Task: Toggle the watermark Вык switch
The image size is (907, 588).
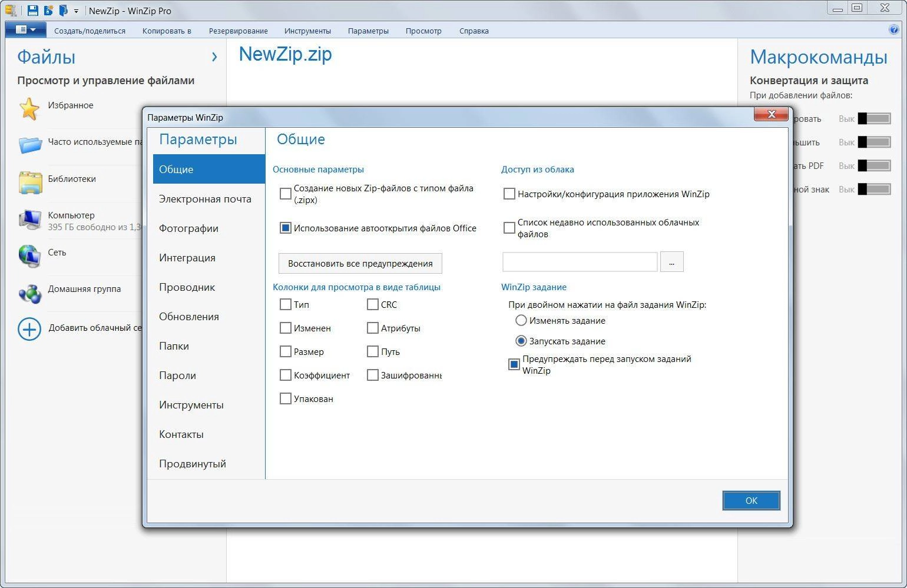Action: coord(874,189)
